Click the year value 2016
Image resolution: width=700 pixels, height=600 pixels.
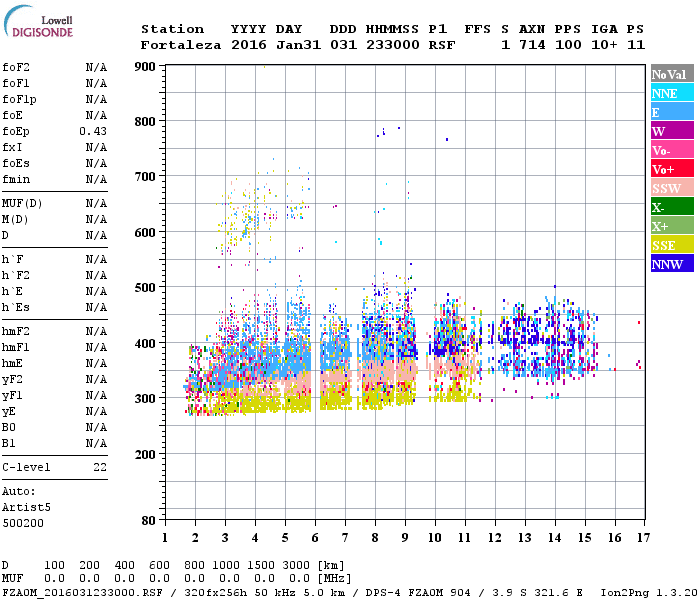click(249, 45)
